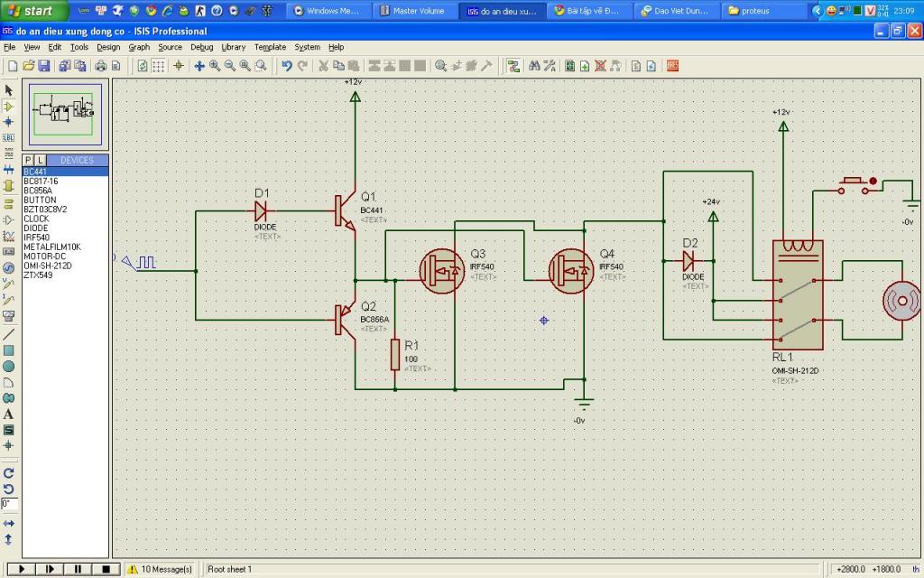924x578 pixels.
Task: Toggle the wire auto-router button
Action: pos(513,66)
